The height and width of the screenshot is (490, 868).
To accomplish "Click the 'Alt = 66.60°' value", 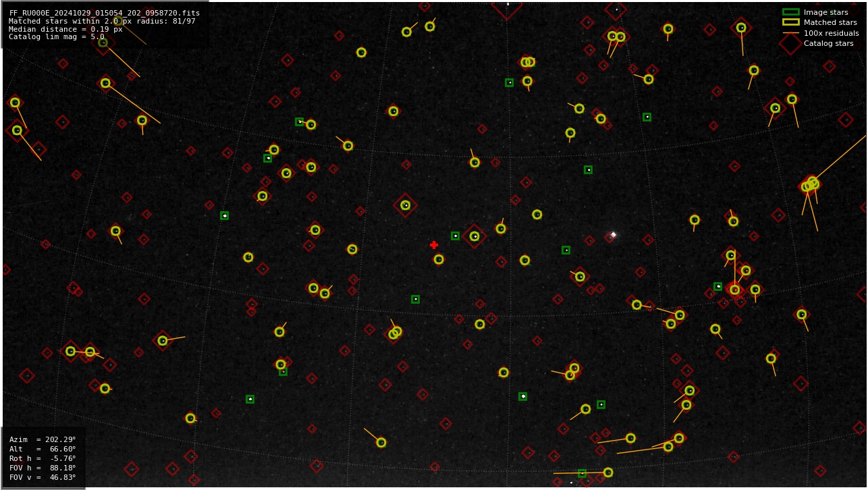I will (x=43, y=449).
